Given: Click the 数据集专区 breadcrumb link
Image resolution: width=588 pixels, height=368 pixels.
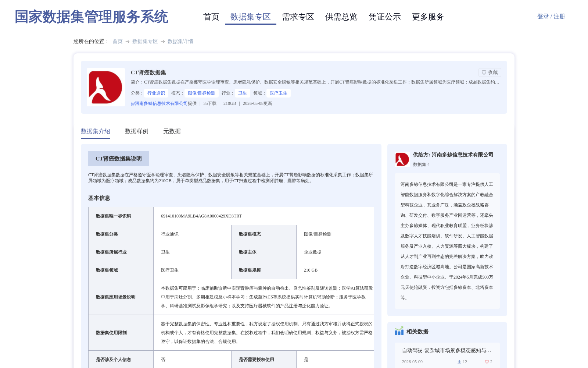Looking at the screenshot, I should pos(145,41).
